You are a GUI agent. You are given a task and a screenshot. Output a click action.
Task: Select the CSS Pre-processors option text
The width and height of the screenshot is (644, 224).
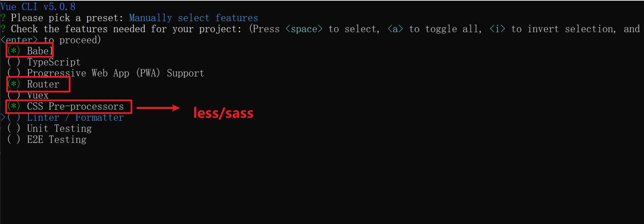[75, 106]
